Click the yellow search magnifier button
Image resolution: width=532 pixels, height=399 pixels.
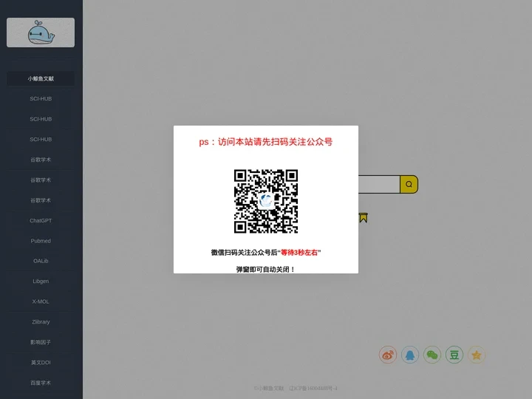[x=409, y=184]
